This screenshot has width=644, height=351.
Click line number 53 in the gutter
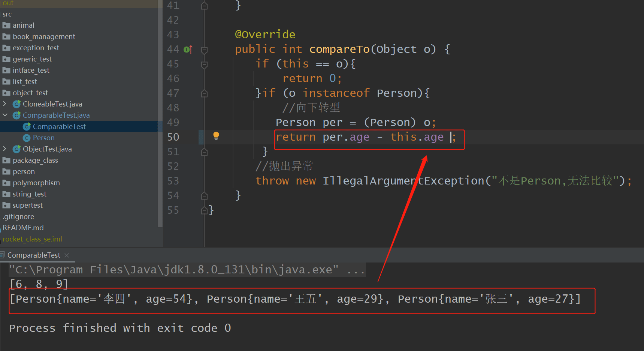point(173,181)
